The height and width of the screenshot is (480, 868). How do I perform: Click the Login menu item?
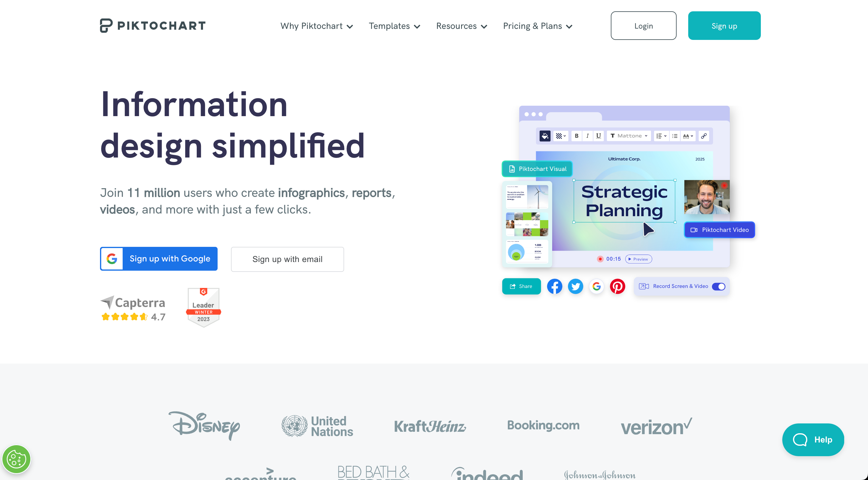pos(644,25)
